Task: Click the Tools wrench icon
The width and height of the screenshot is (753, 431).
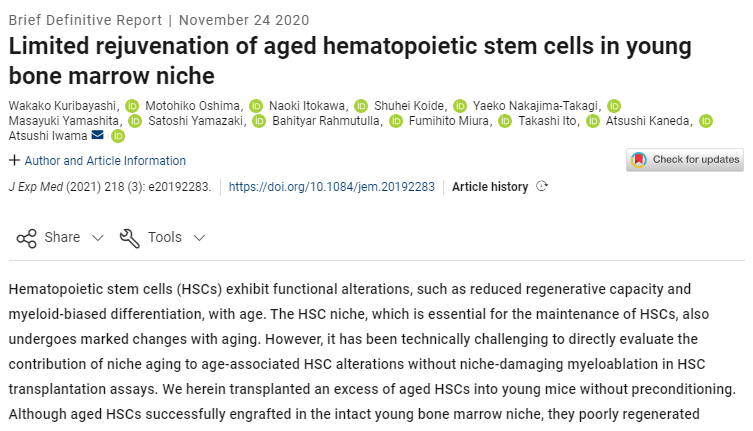Action: 130,238
